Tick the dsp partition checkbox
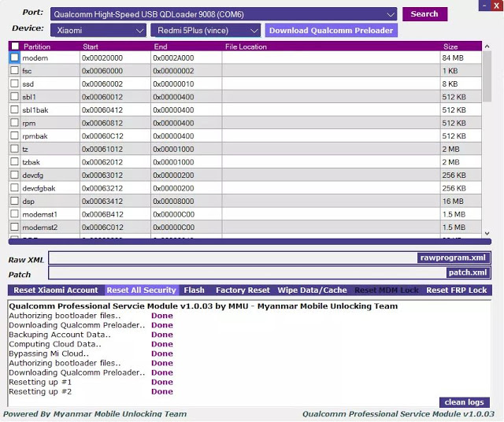Screen dimensions: 504x422 click(x=14, y=201)
